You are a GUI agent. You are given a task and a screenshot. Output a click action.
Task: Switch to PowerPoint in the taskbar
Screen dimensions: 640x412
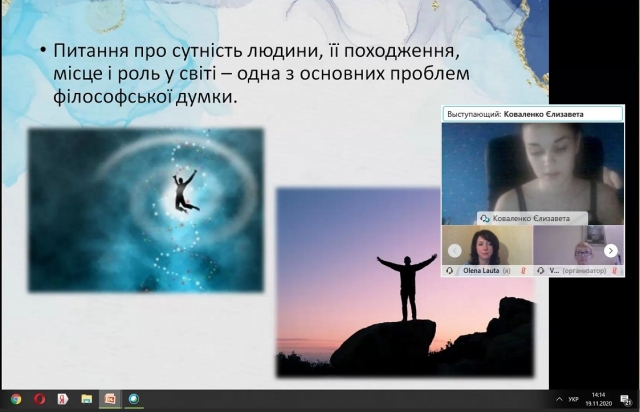[110, 399]
